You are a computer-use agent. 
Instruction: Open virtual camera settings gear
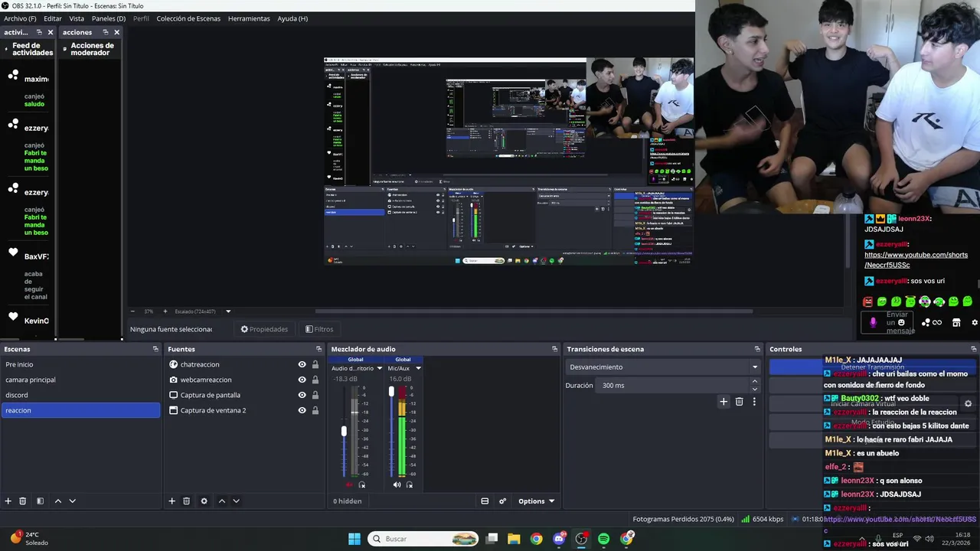tap(968, 404)
